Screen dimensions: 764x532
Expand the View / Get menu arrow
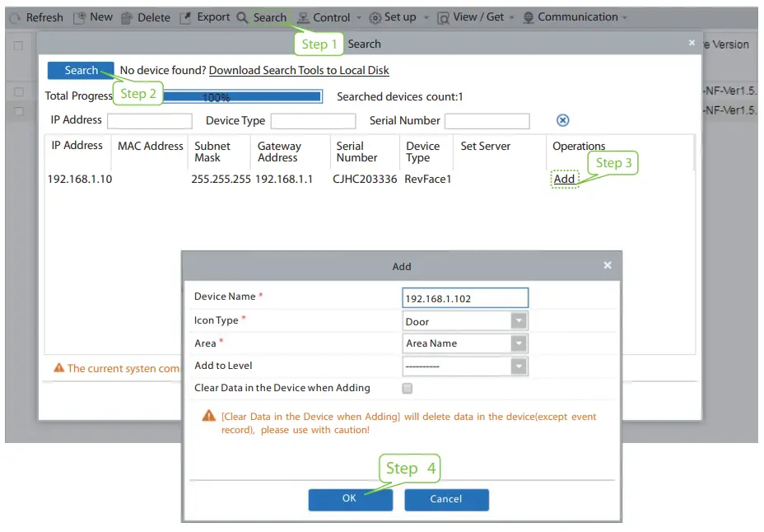511,18
